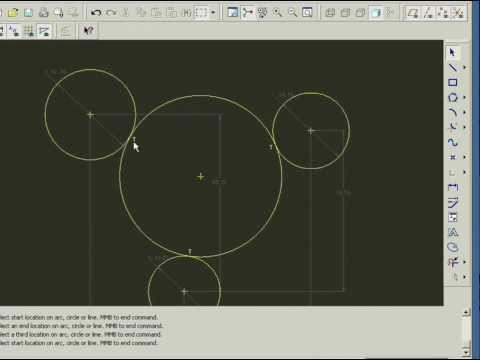The height and width of the screenshot is (360, 480).
Task: Save the sketch with the disk icon
Action: click(28, 13)
